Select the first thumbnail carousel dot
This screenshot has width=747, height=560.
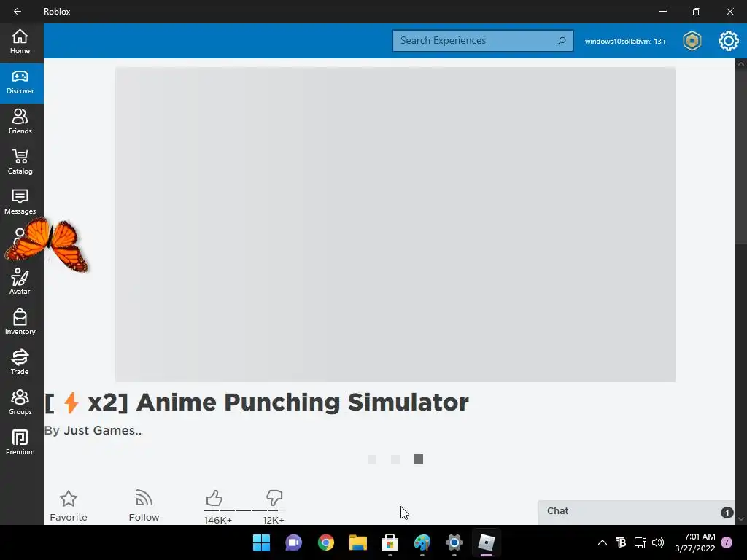click(372, 459)
